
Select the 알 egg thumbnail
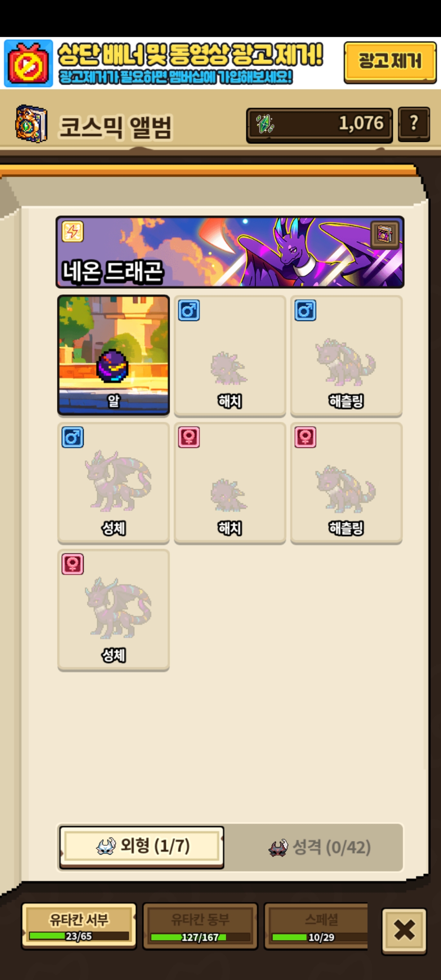pyautogui.click(x=114, y=355)
